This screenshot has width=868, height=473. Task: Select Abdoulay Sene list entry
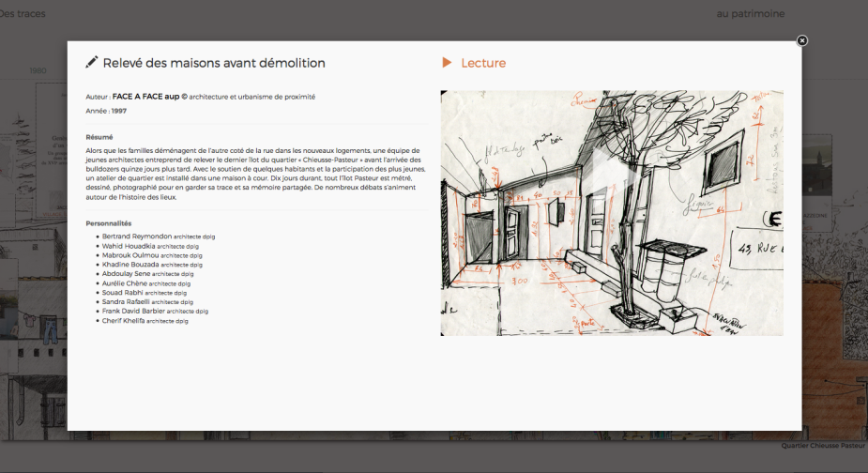[127, 274]
